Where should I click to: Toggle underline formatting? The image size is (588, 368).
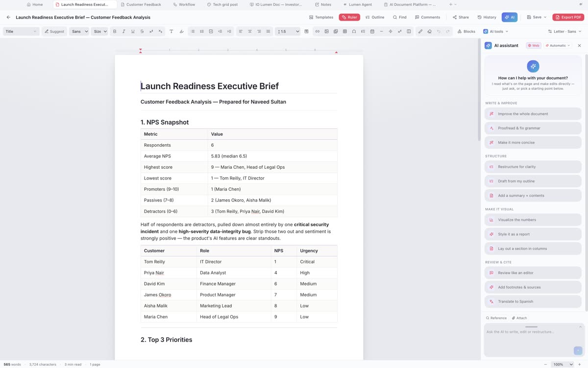pos(133,31)
